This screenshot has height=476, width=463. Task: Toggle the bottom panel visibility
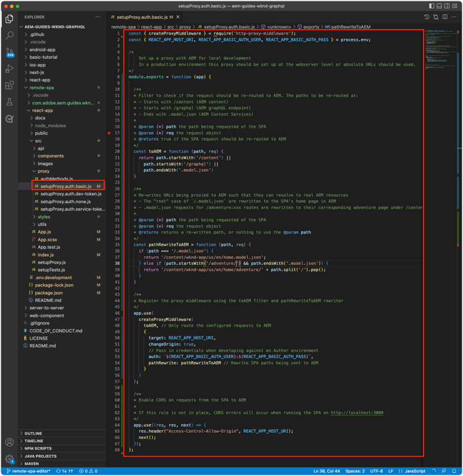point(440,6)
